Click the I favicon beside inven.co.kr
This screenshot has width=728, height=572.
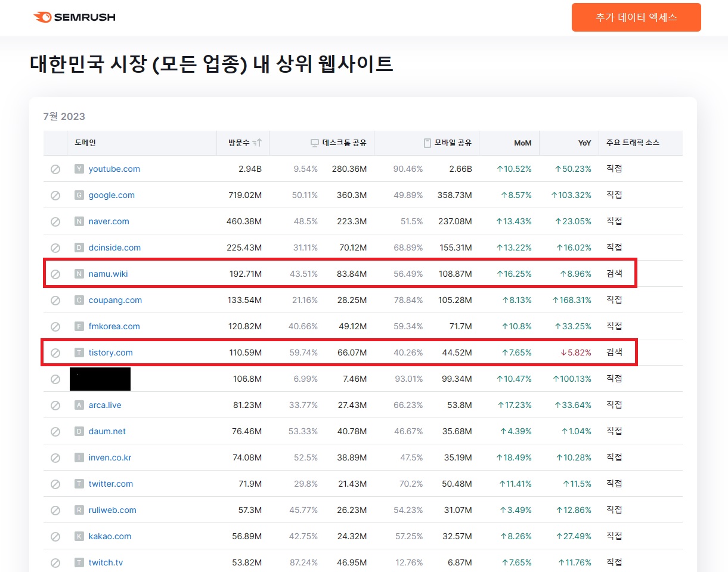coord(79,457)
